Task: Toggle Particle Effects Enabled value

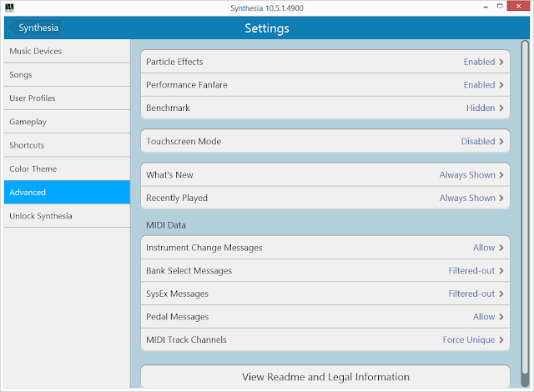Action: (479, 62)
